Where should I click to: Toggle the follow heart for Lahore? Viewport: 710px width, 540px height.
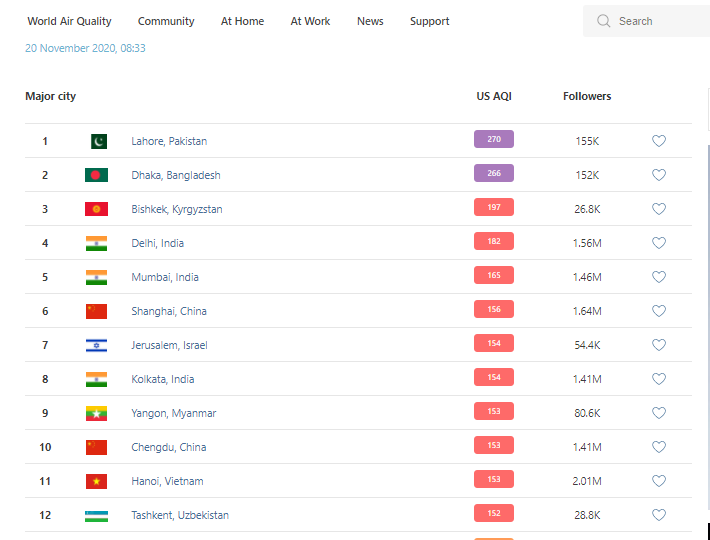tap(659, 141)
